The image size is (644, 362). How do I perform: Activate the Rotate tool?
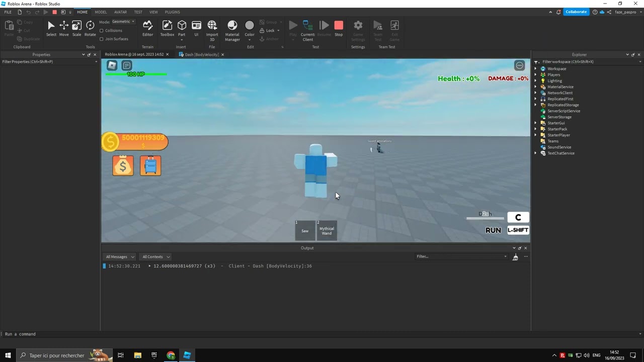pos(90,29)
